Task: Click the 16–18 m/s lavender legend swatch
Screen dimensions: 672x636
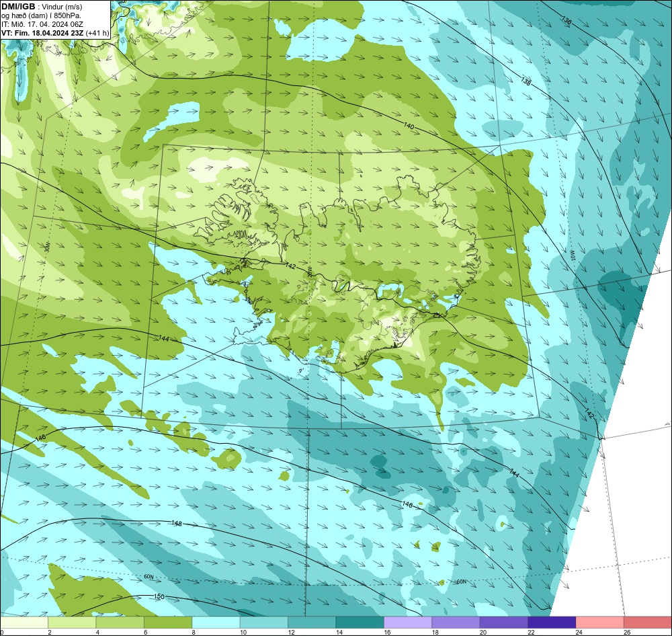Action: click(x=408, y=622)
